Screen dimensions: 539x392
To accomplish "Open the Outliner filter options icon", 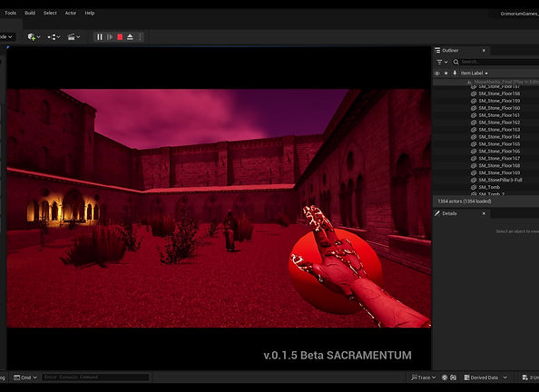I will [x=439, y=62].
